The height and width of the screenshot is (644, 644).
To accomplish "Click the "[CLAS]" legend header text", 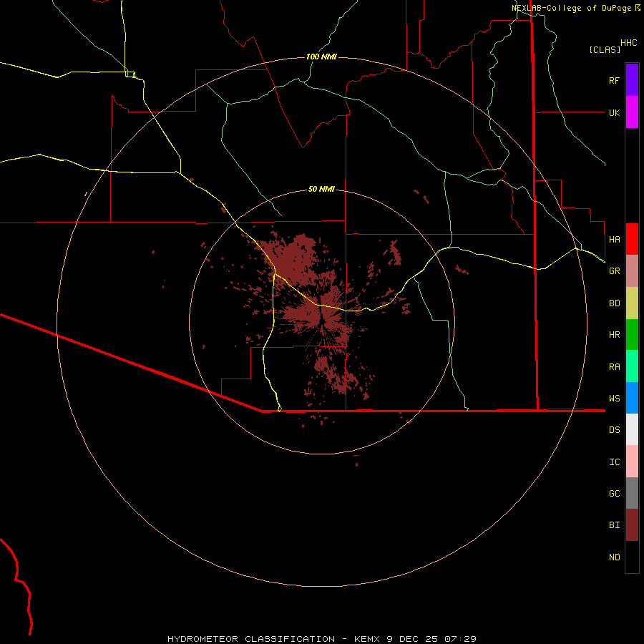I will click(x=605, y=49).
